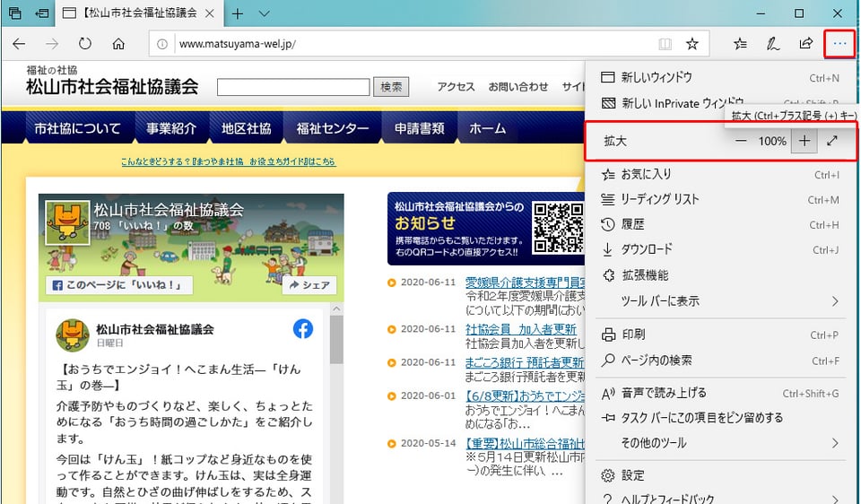Click the site info icon in address bar
Image resolution: width=861 pixels, height=504 pixels.
pyautogui.click(x=162, y=44)
